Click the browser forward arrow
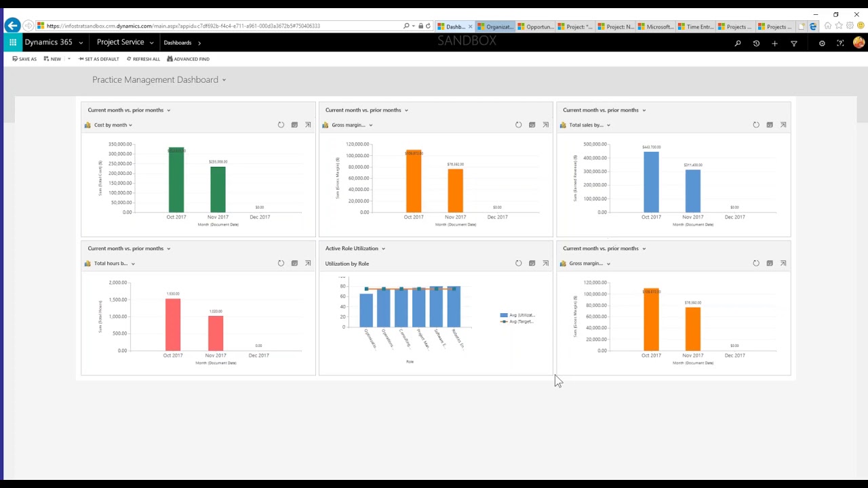 pos(28,26)
